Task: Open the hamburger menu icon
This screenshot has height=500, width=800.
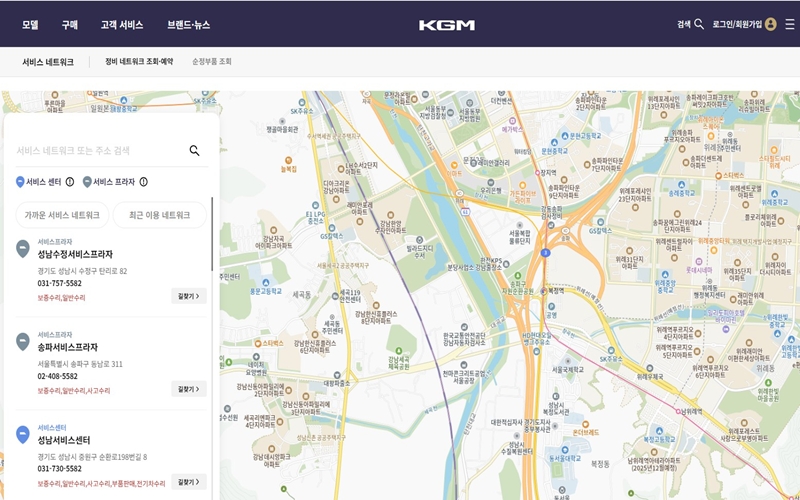Action: [x=790, y=24]
